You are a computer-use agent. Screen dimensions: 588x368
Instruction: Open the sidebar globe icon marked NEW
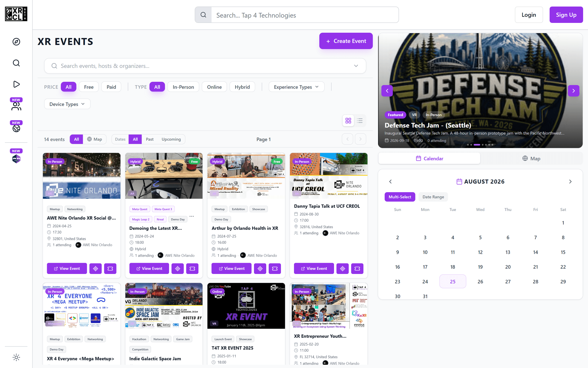pos(16,128)
